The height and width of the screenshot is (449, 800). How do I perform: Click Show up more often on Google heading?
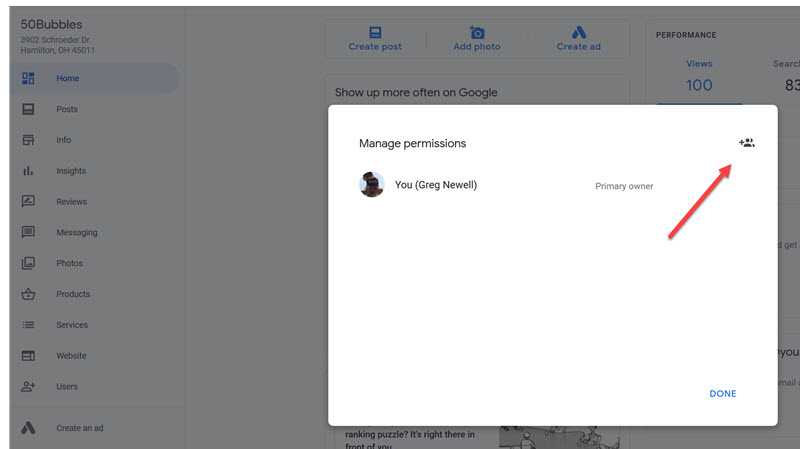(x=416, y=93)
